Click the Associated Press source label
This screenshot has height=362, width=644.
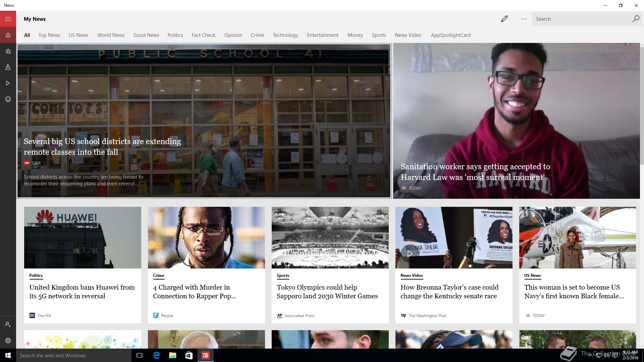tap(300, 316)
